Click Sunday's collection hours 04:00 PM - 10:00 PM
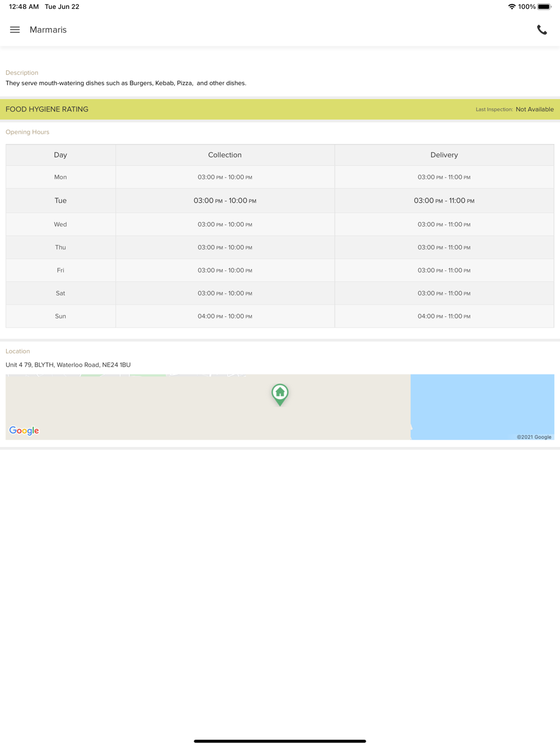This screenshot has width=560, height=747. tap(225, 316)
